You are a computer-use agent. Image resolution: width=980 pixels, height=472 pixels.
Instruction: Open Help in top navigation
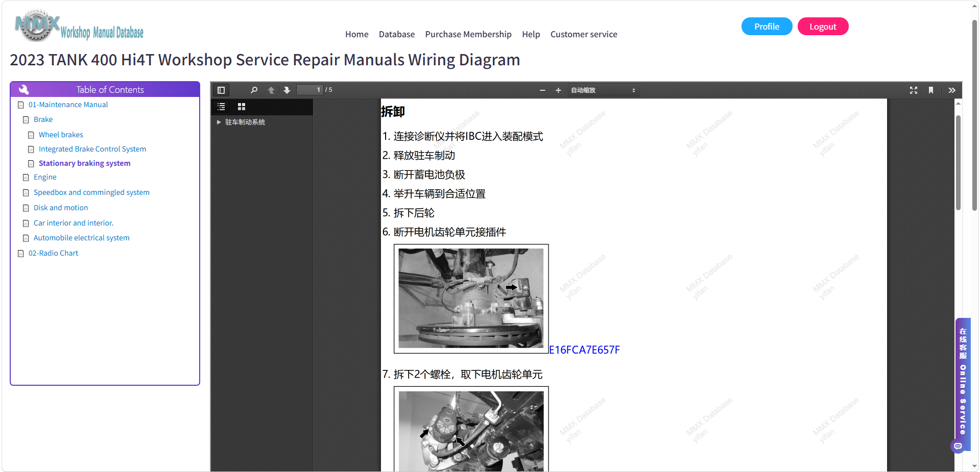[x=531, y=34]
